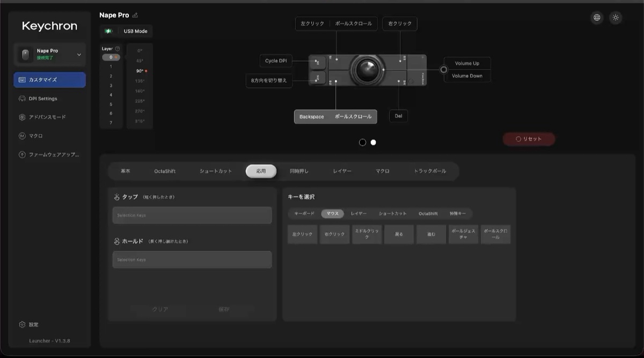Click the trackball on the device image
644x358 pixels.
tap(368, 69)
